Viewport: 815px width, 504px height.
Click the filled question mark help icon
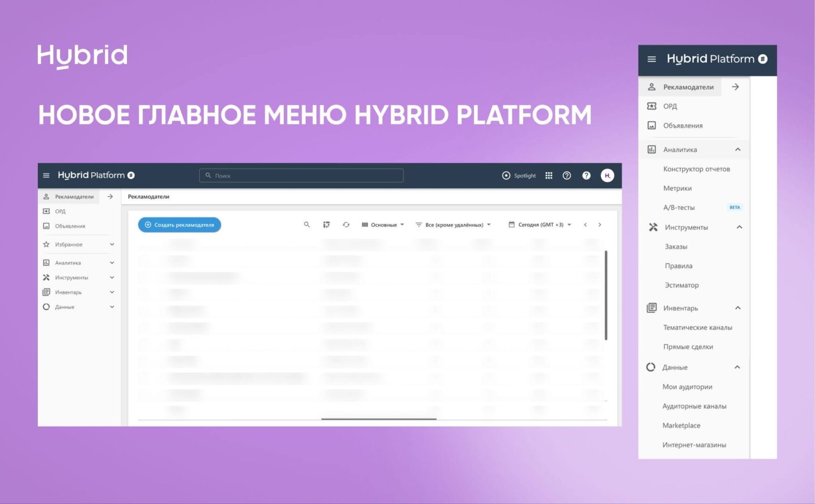click(586, 175)
